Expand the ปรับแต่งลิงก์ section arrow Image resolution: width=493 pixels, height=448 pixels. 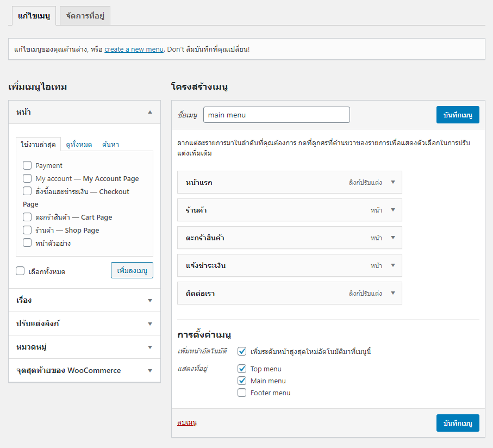[150, 324]
